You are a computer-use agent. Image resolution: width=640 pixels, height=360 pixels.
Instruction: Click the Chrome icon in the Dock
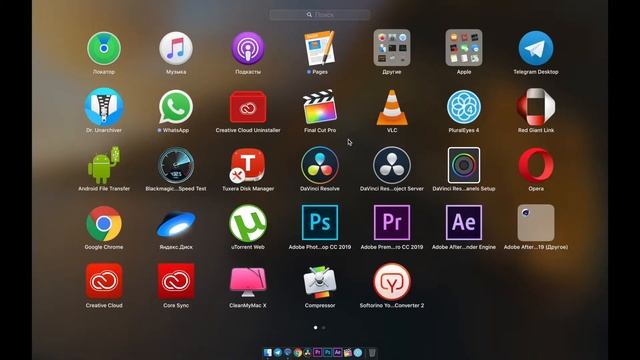(298, 353)
